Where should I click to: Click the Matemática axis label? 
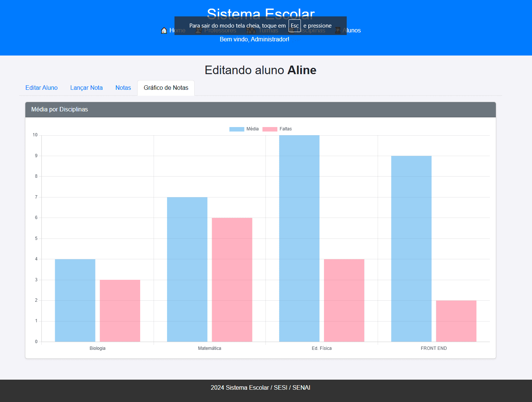tap(210, 348)
